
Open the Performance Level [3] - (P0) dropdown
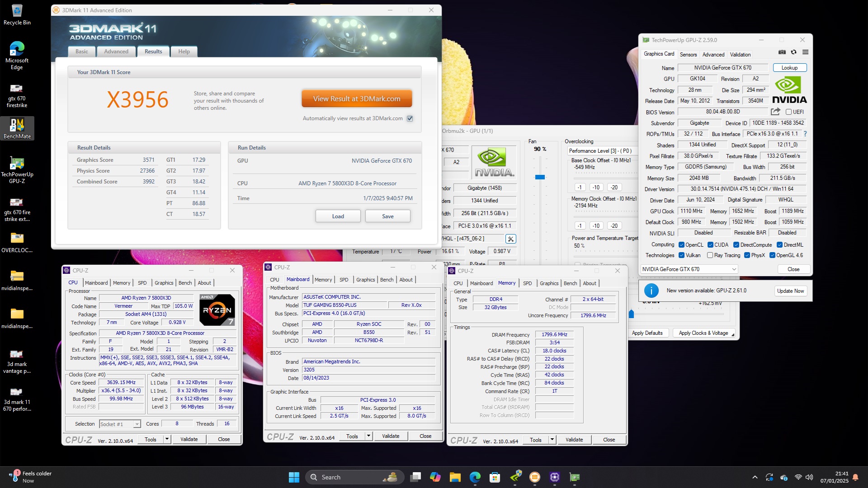pos(603,151)
